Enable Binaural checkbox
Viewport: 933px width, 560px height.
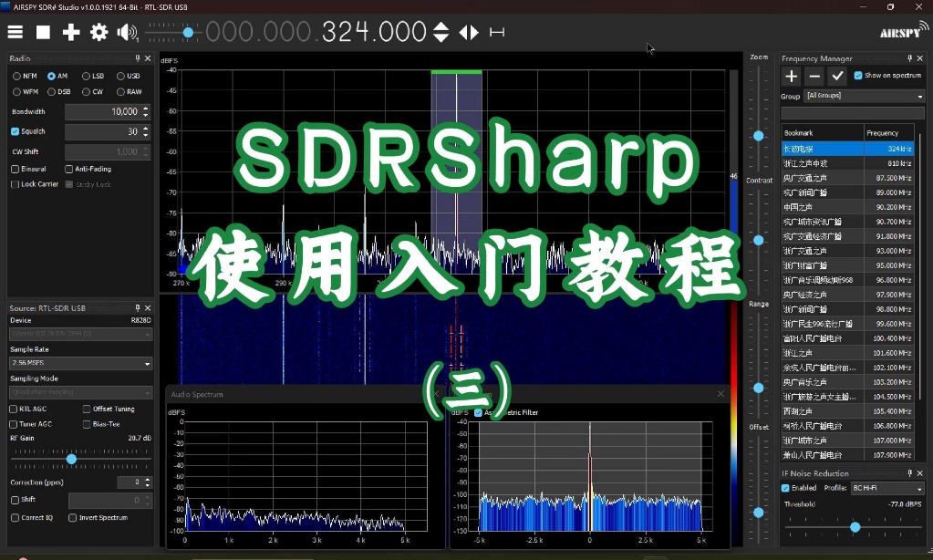[x=15, y=169]
